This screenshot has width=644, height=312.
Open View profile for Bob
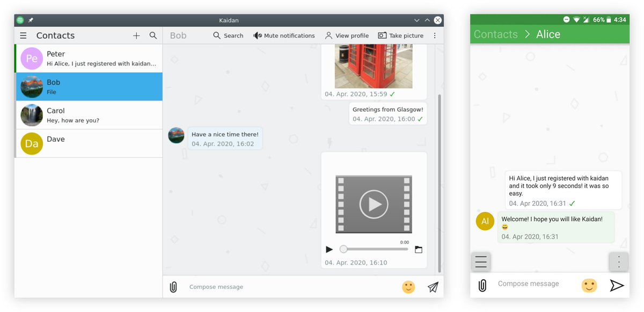347,35
